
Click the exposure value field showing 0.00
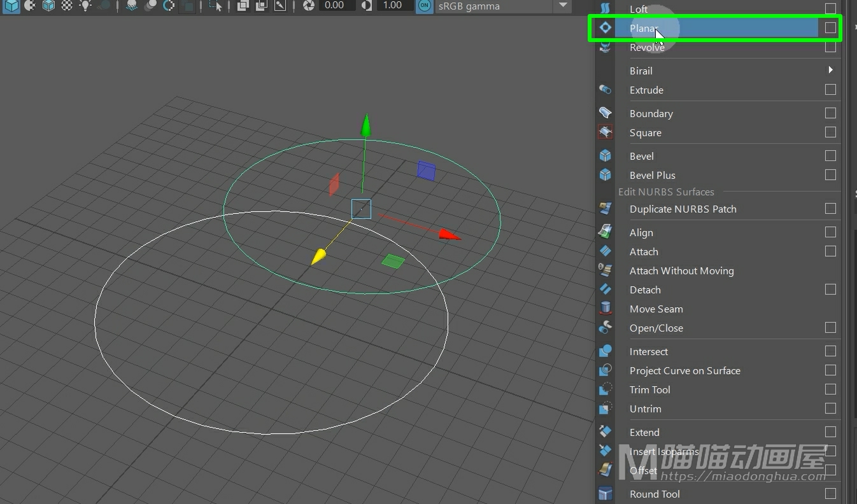click(x=336, y=5)
